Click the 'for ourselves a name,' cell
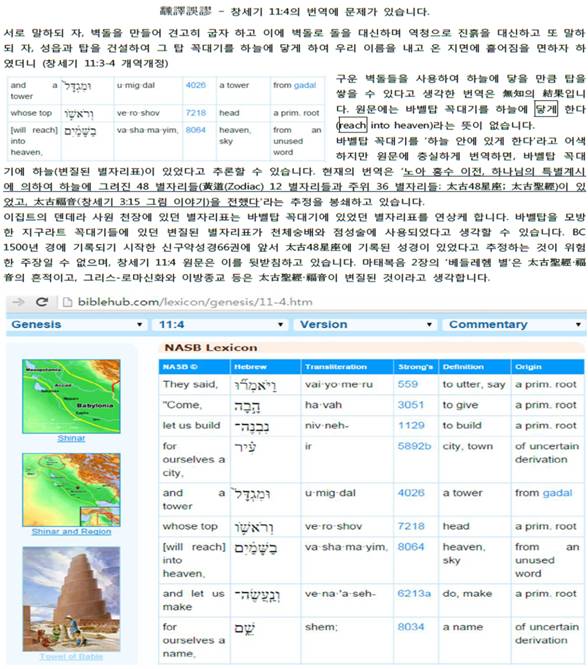588x669 pixels. (194, 640)
